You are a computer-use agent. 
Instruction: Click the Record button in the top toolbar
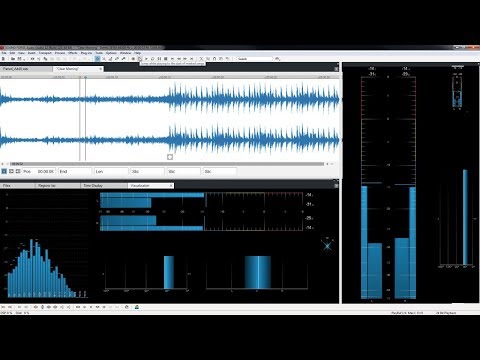[133, 59]
